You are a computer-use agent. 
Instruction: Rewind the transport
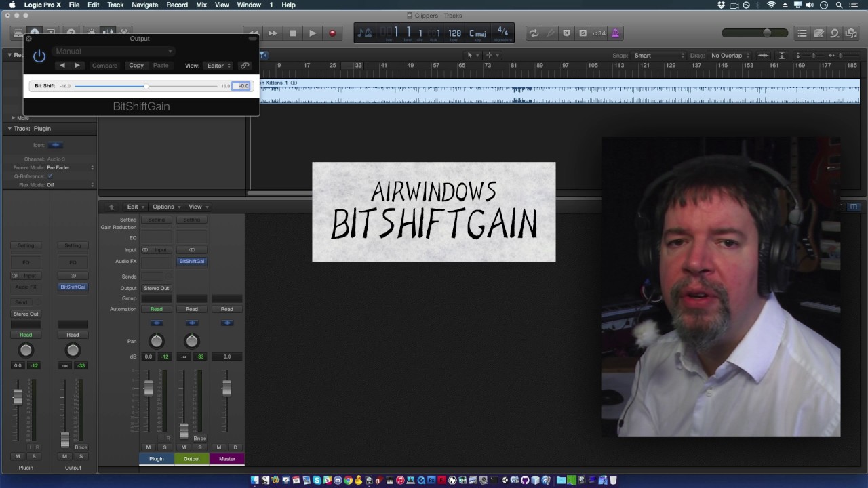click(253, 33)
